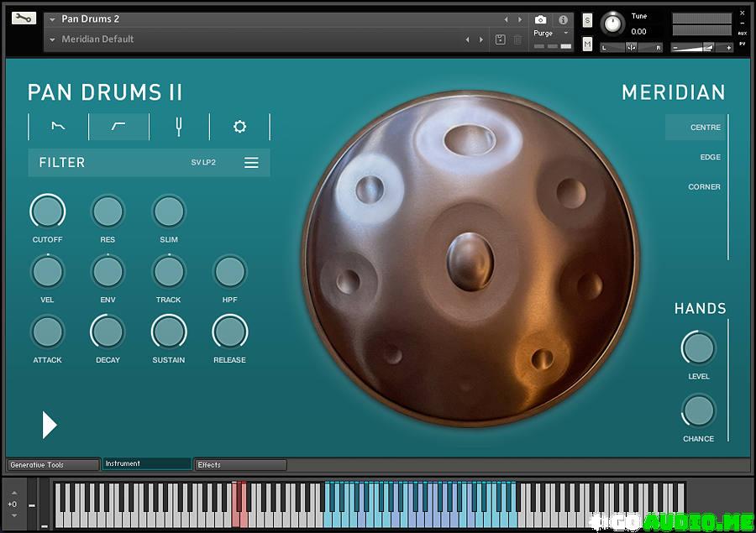
Task: Delete snapshot with trash icon
Action: click(x=517, y=39)
